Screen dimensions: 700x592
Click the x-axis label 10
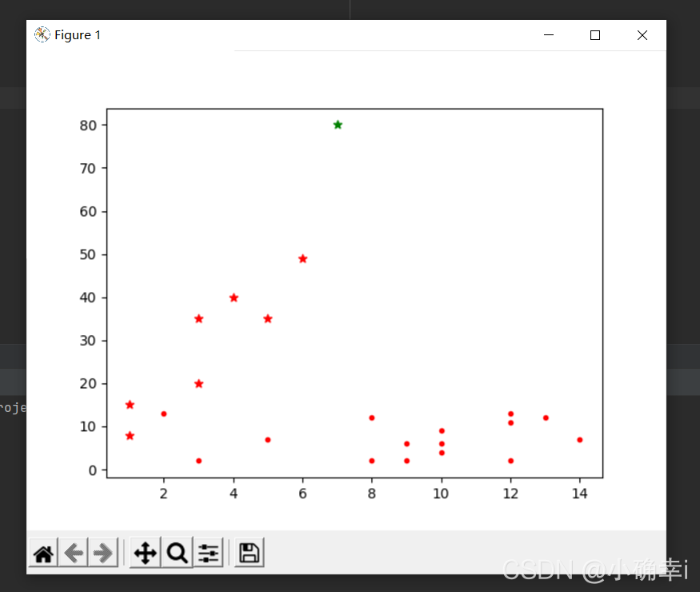(x=441, y=494)
